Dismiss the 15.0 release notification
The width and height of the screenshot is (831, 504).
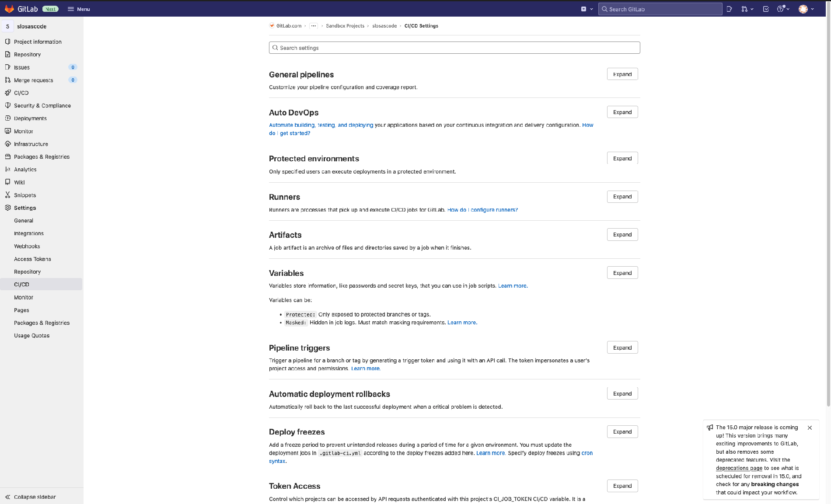(x=810, y=428)
